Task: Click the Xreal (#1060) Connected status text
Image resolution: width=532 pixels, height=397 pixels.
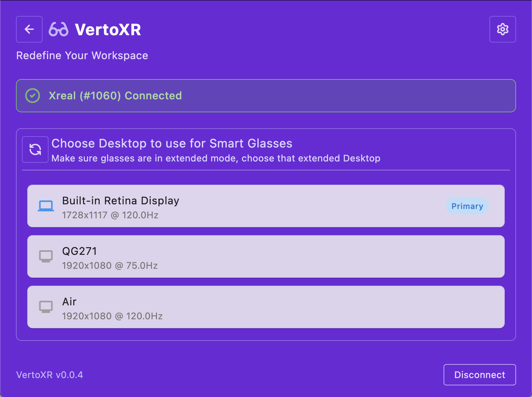Action: point(115,96)
